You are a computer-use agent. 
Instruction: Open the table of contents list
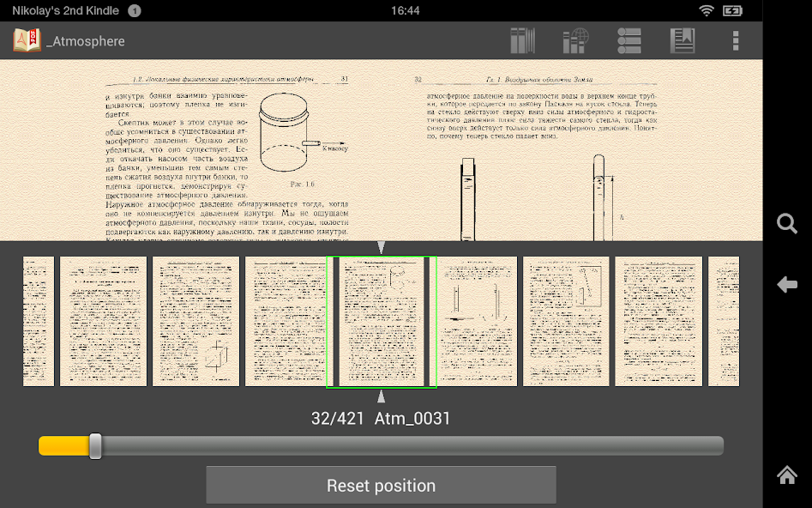click(x=629, y=40)
